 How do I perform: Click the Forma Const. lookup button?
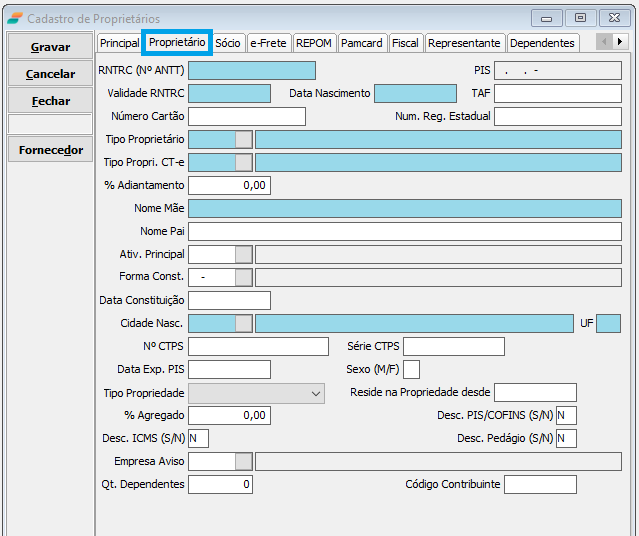(x=244, y=277)
